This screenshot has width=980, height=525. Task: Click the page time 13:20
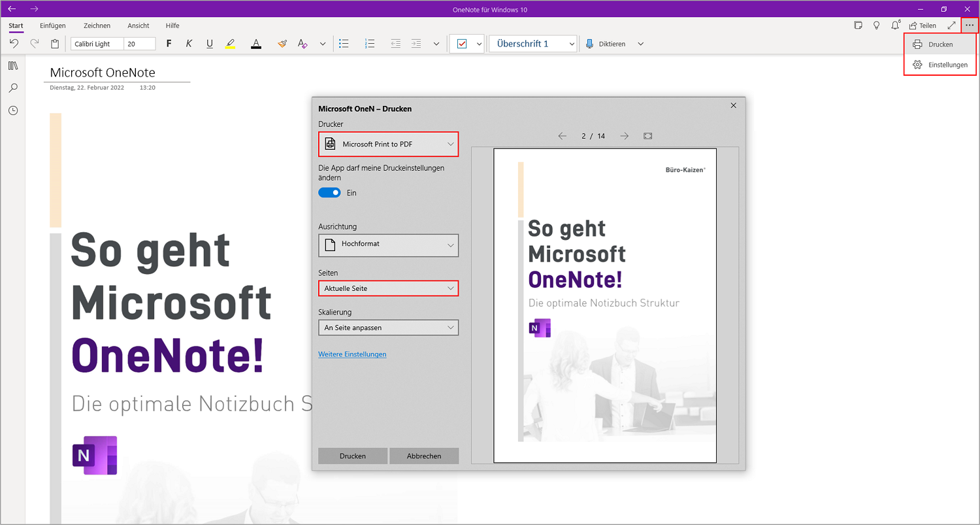click(x=148, y=87)
